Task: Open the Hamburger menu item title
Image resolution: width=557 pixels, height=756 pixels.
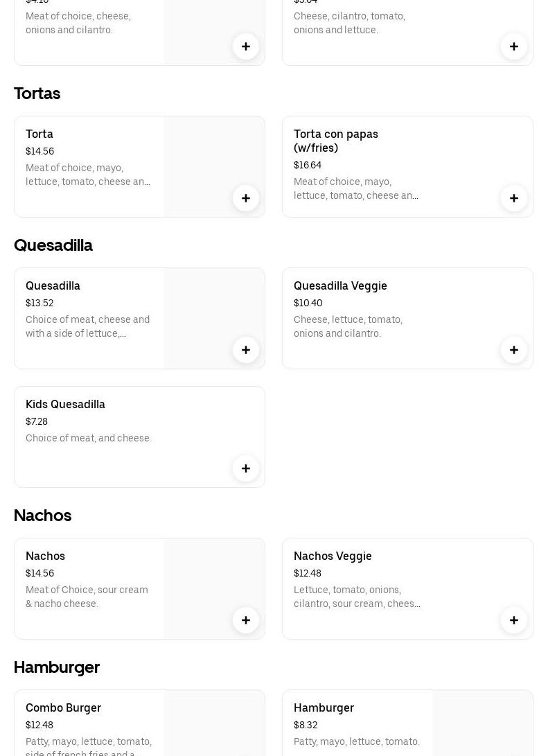Action: (x=324, y=707)
